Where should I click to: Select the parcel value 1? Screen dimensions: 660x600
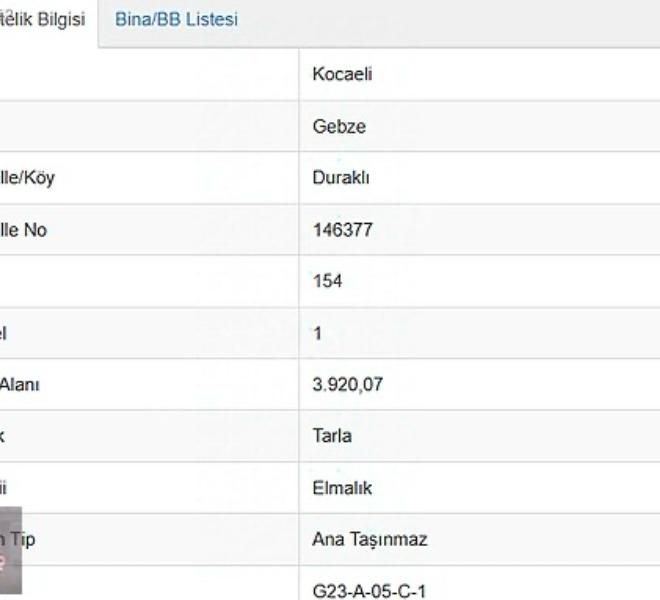pyautogui.click(x=318, y=333)
